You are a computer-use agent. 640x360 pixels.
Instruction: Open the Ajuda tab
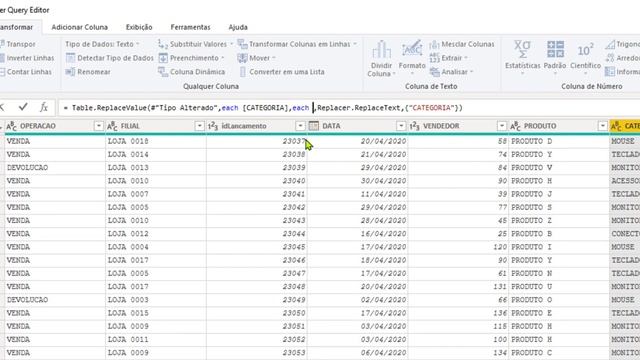point(238,27)
